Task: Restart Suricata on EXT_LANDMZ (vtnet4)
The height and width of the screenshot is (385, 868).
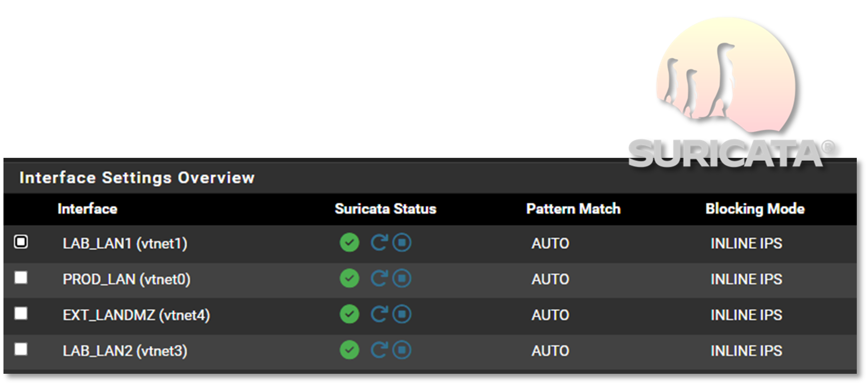Action: click(379, 314)
